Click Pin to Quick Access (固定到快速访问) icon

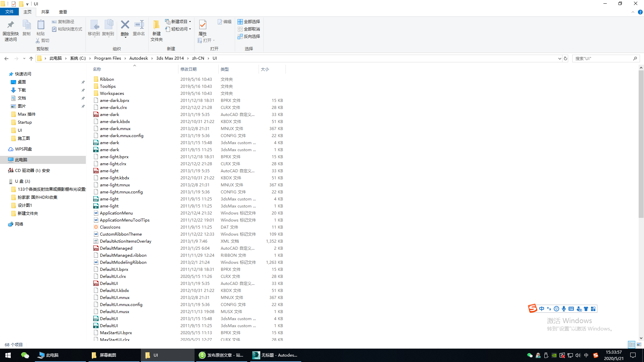[x=11, y=25]
